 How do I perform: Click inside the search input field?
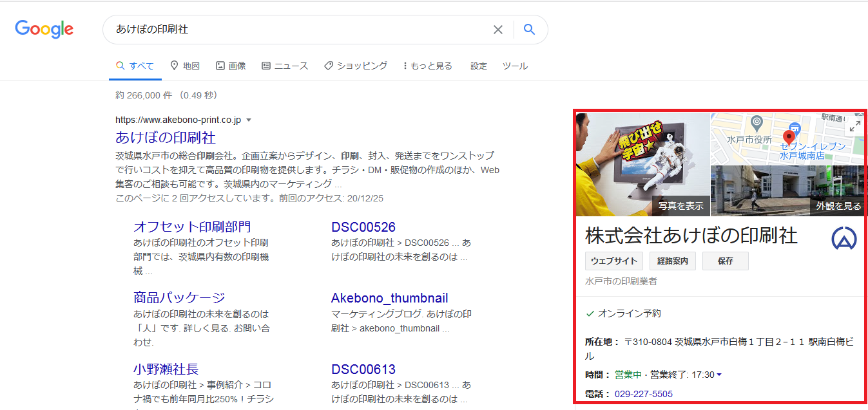tap(296, 30)
